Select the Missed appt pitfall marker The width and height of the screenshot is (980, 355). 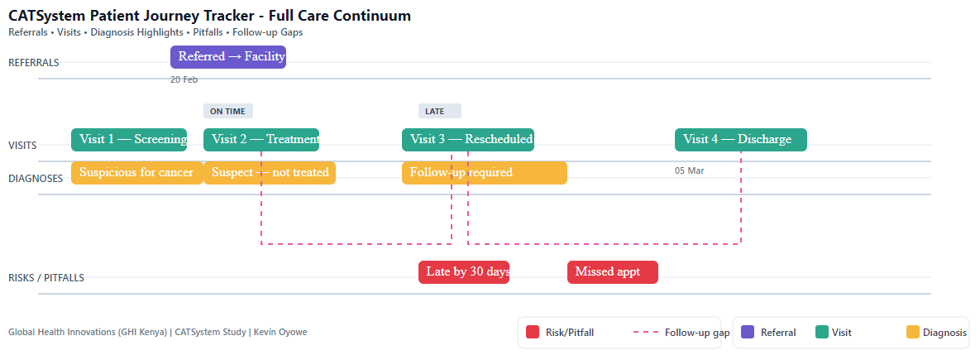[x=613, y=272]
